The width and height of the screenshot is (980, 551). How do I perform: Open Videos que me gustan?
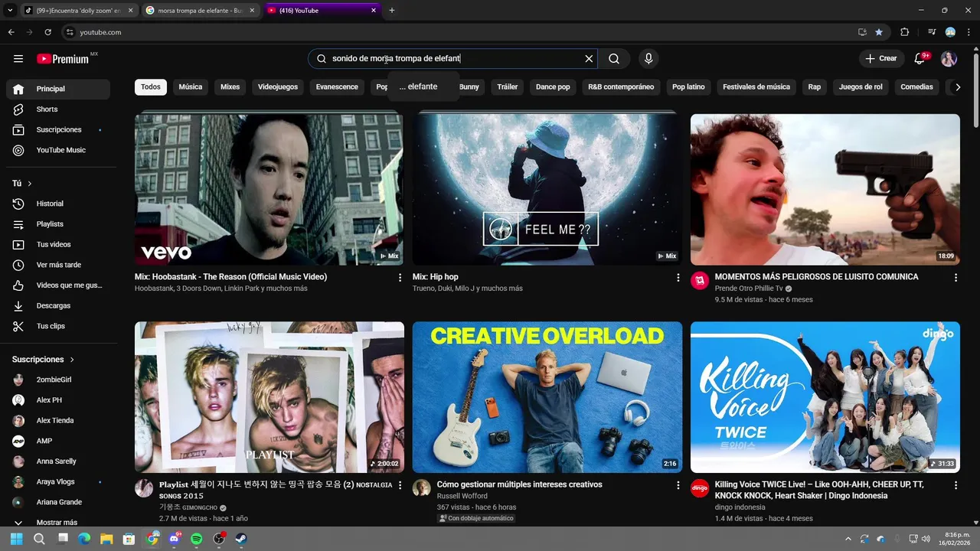coord(58,285)
